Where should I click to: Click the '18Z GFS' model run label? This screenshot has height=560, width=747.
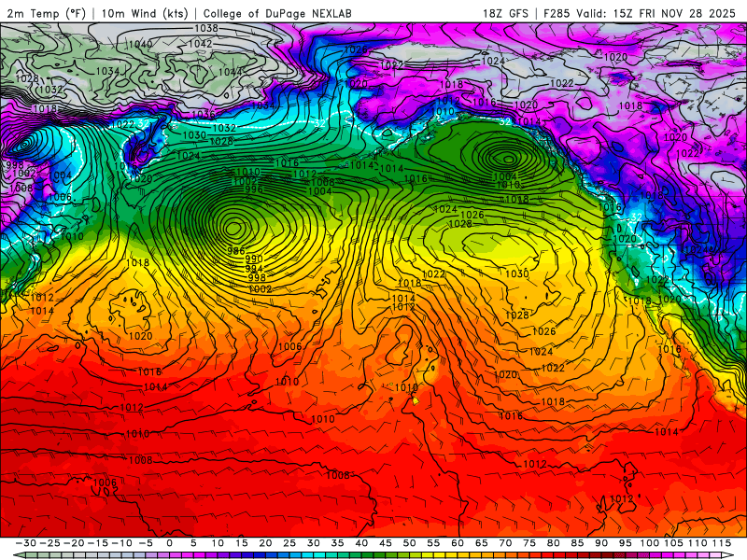(505, 13)
